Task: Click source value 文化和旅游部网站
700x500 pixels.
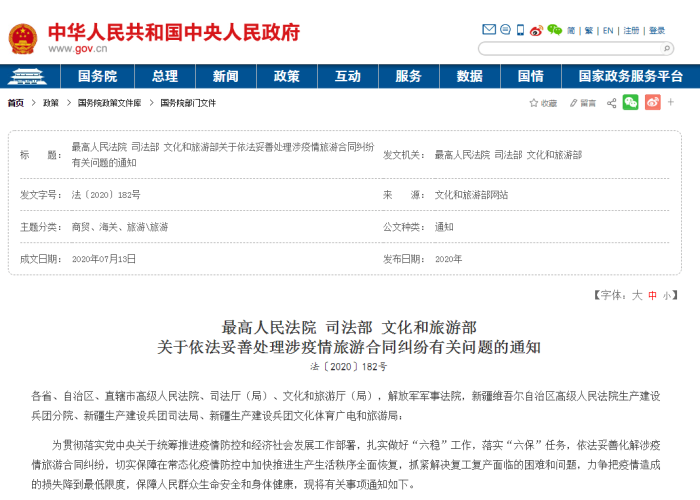Action: (471, 195)
